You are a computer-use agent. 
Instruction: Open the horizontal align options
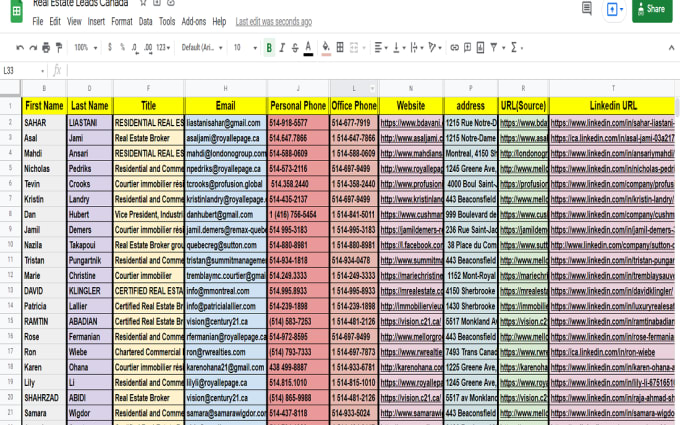(x=381, y=48)
